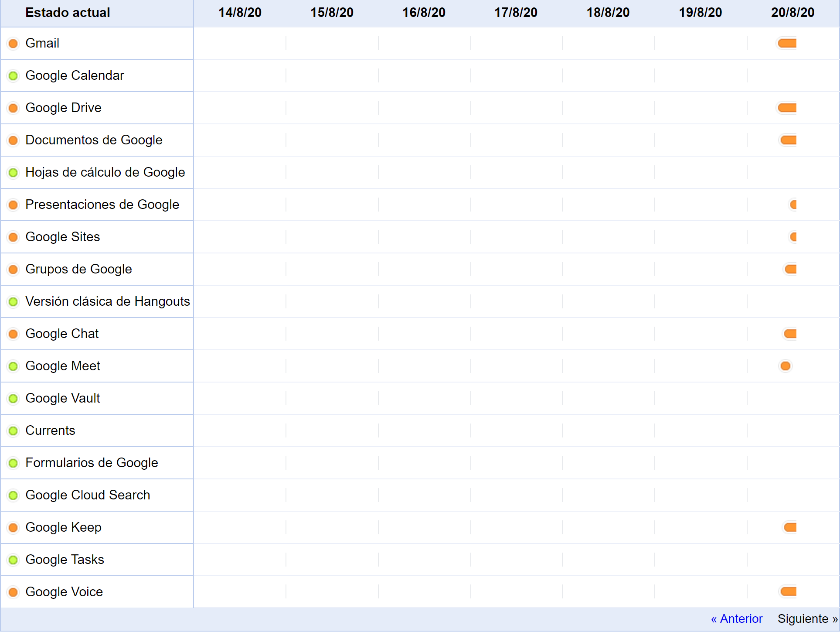Click the 18/8/20 date header
Image resolution: width=840 pixels, height=632 pixels.
point(608,13)
